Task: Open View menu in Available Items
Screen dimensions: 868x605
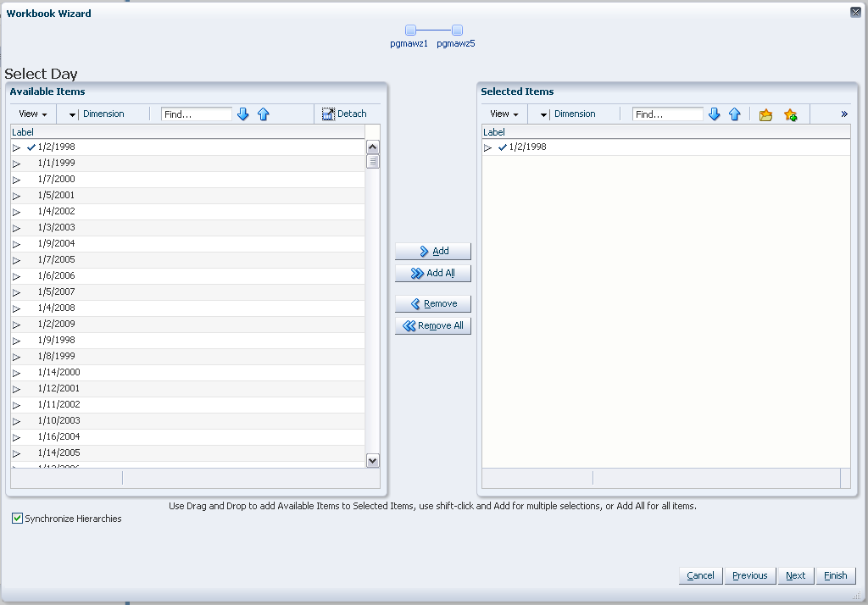Action: coord(33,114)
